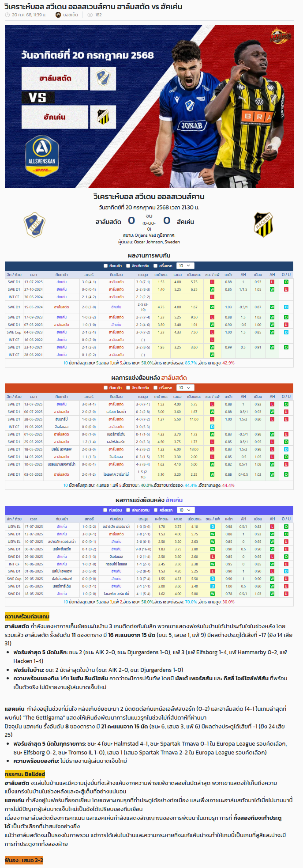The height and width of the screenshot is (868, 303).
Task: Click the Hacken crest right of the 0 score
Action: pyautogui.click(x=263, y=224)
